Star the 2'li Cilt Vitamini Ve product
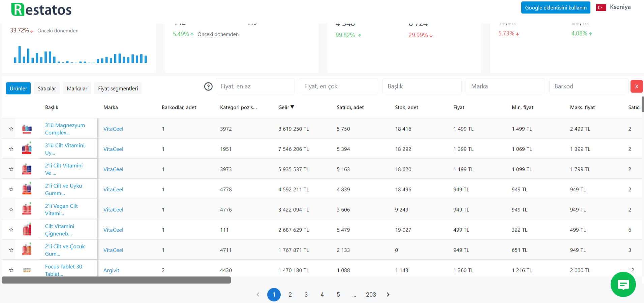This screenshot has width=644, height=303. pyautogui.click(x=11, y=169)
